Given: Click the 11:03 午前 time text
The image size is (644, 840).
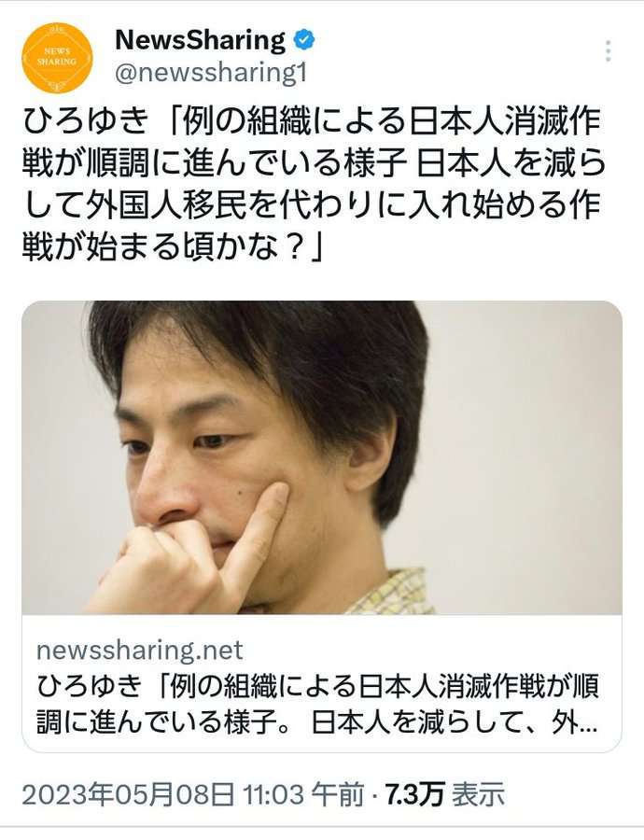Looking at the screenshot, I should point(303,795).
